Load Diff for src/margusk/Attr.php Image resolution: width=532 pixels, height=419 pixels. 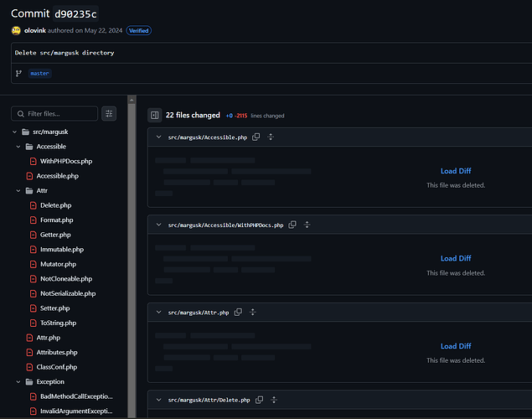point(456,346)
